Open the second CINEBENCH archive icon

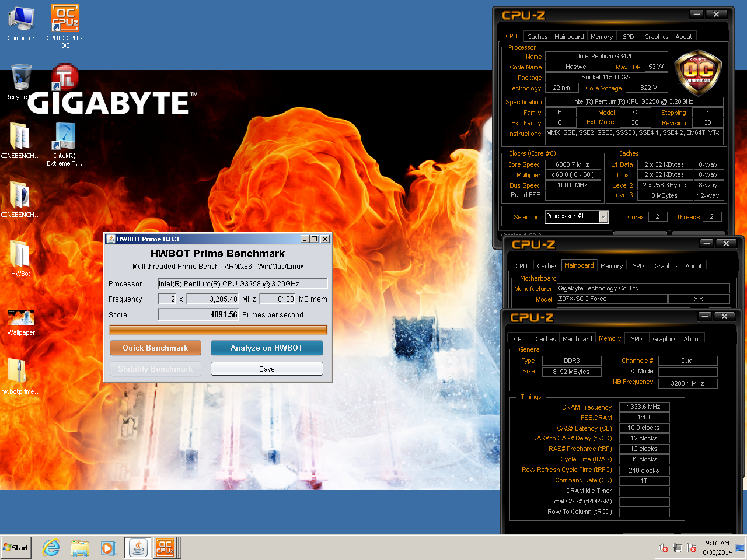click(20, 199)
